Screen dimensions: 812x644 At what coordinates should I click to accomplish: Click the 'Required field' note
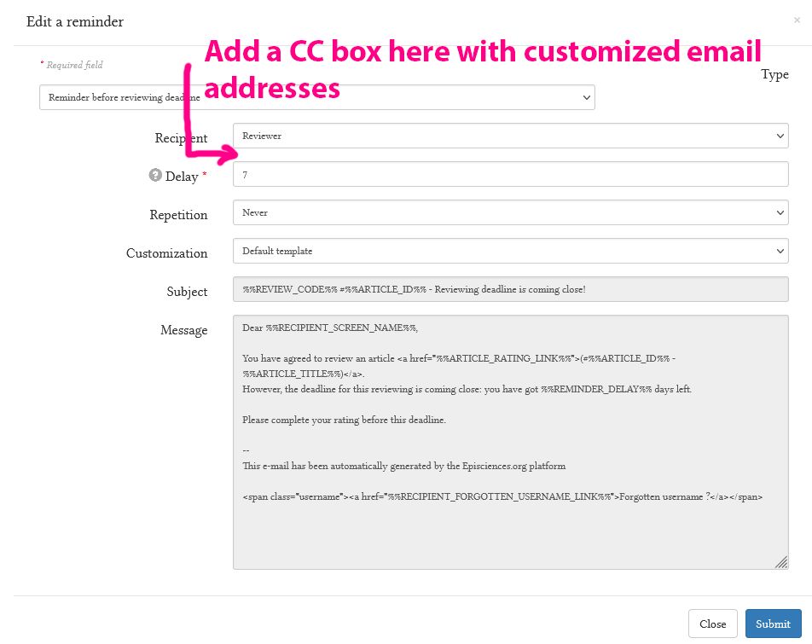click(74, 65)
